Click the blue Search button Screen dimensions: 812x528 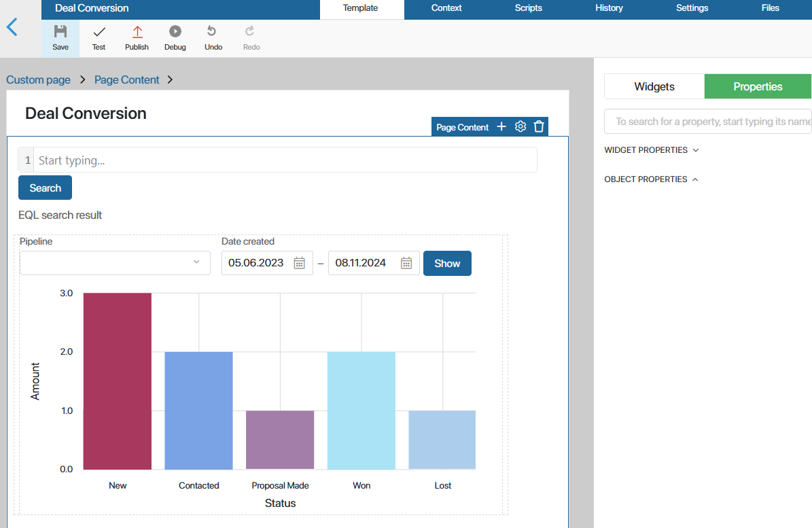[45, 188]
